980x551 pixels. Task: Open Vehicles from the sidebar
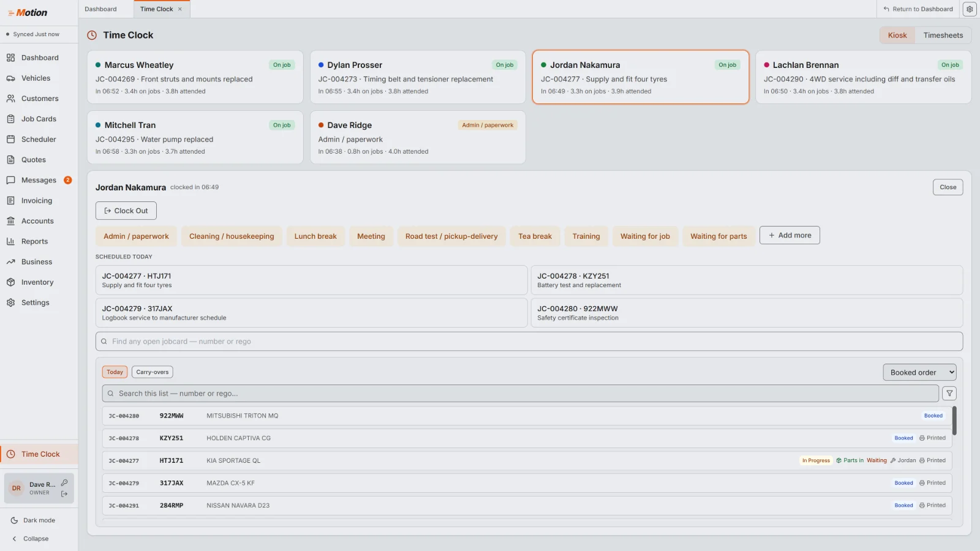(x=39, y=78)
